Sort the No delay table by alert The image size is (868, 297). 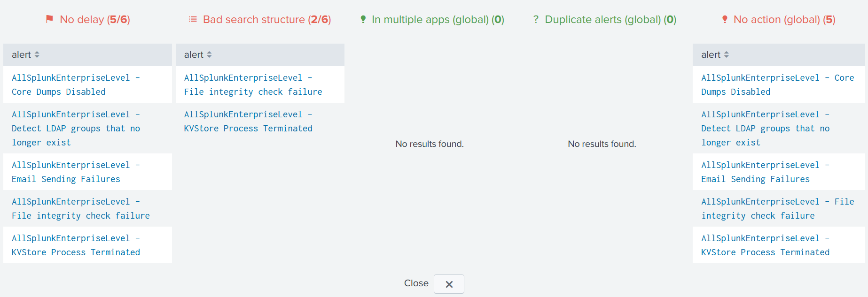pos(26,55)
